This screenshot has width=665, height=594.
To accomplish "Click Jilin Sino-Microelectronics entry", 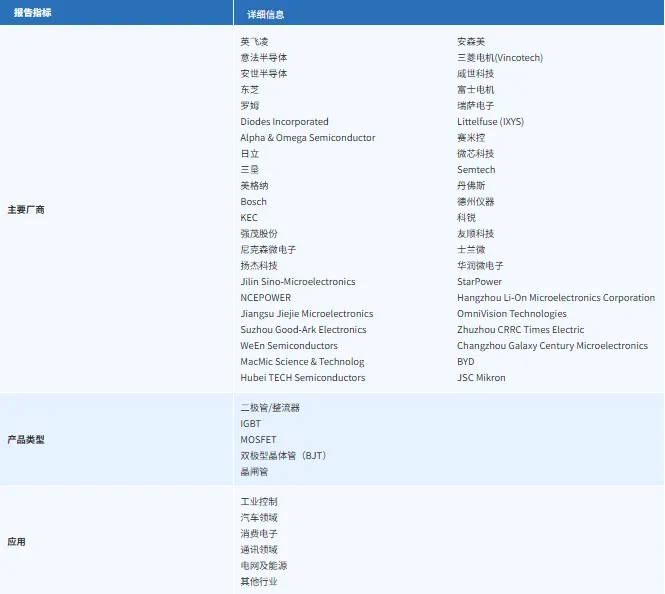I will coord(298,282).
